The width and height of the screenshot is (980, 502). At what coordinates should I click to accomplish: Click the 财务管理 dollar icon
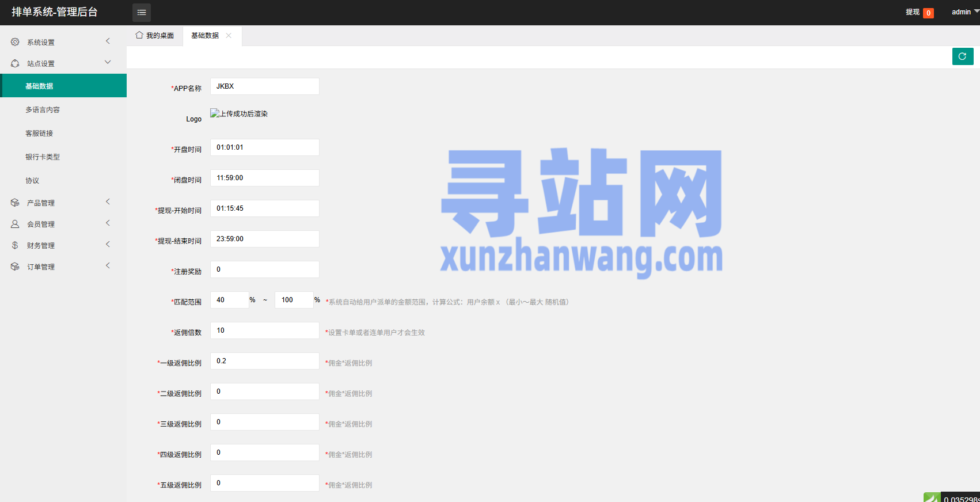point(15,245)
